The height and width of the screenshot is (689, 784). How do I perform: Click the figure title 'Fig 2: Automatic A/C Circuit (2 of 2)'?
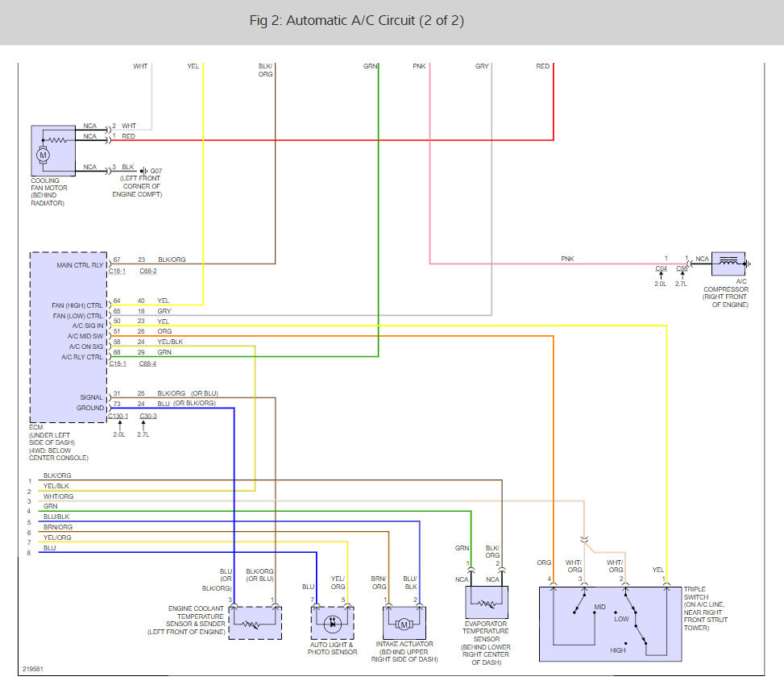(356, 20)
